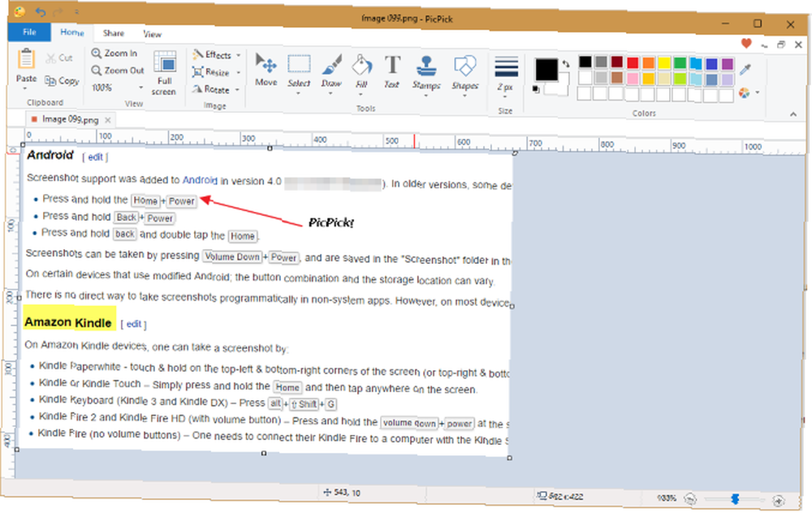Click the 562 x 422 image size indicator
Screen dimensions: 812x513
pos(560,497)
